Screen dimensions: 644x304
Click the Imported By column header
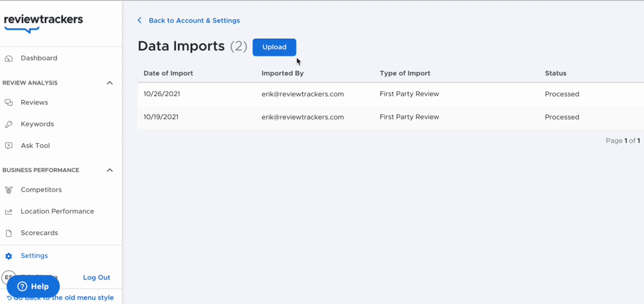(x=283, y=74)
